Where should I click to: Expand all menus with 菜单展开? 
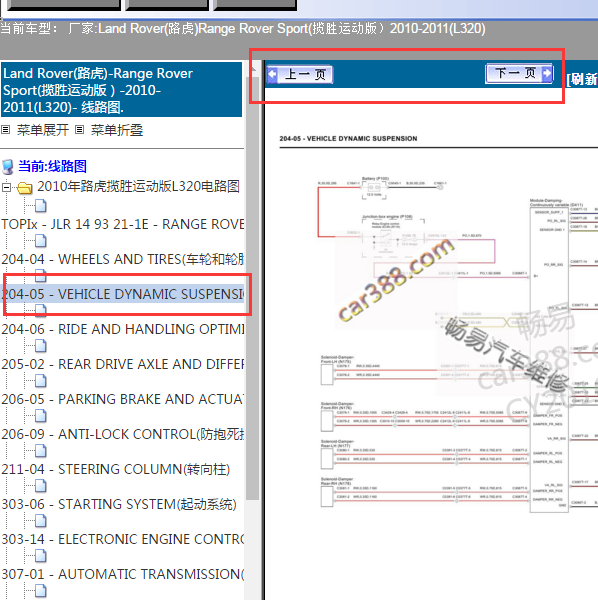pos(43,130)
